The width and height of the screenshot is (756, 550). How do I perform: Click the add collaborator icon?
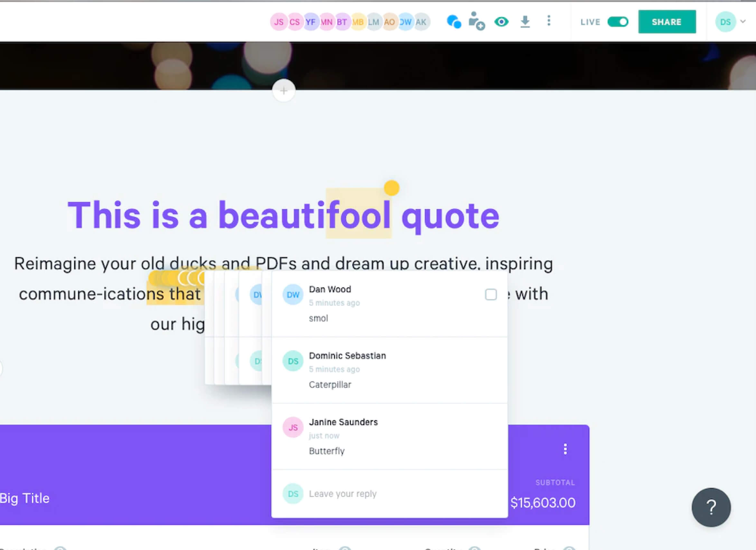(476, 21)
